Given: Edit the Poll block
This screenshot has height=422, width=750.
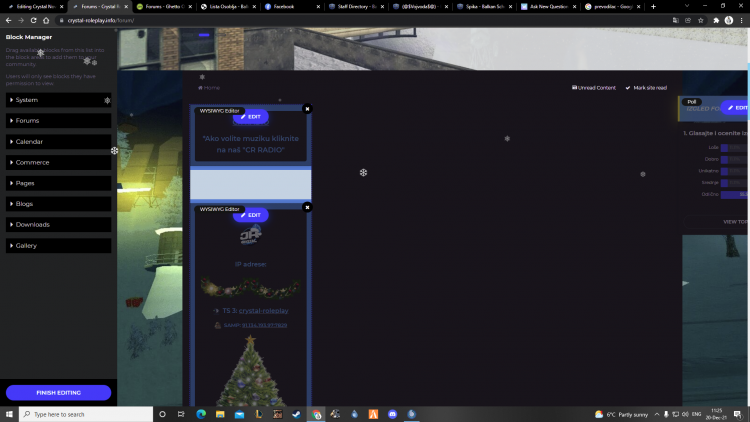Looking at the screenshot, I should (x=738, y=107).
